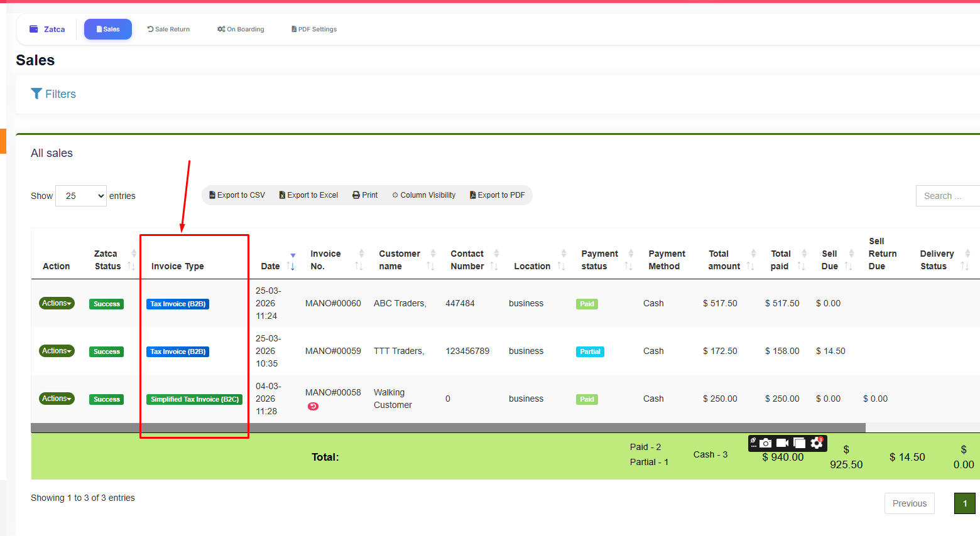Click the camera capture icon in overlay toolbar
980x536 pixels.
[x=766, y=443]
